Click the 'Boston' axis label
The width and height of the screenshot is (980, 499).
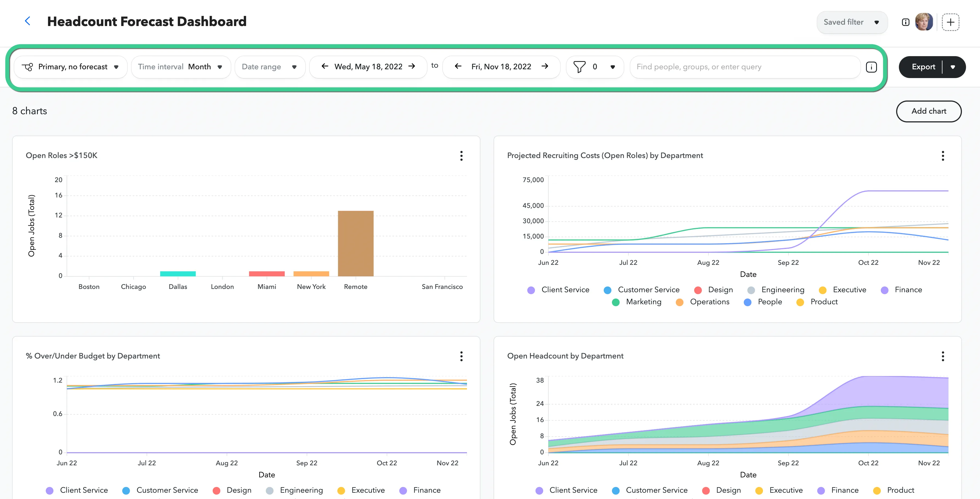tap(89, 287)
